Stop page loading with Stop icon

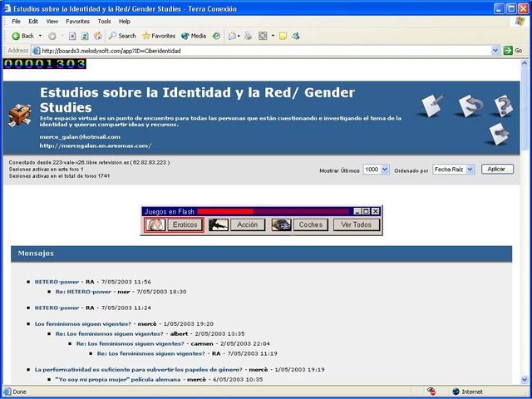click(72, 36)
